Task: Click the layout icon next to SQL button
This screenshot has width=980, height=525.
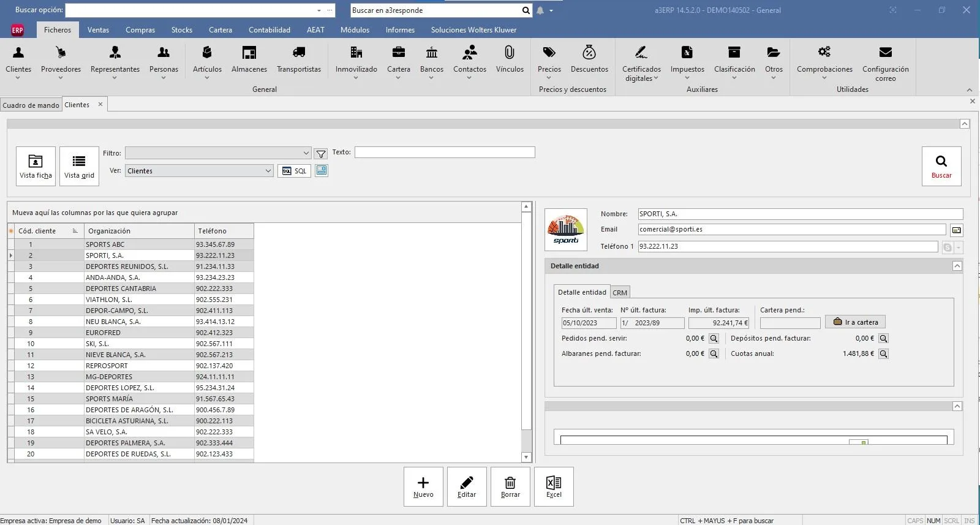Action: [x=322, y=170]
